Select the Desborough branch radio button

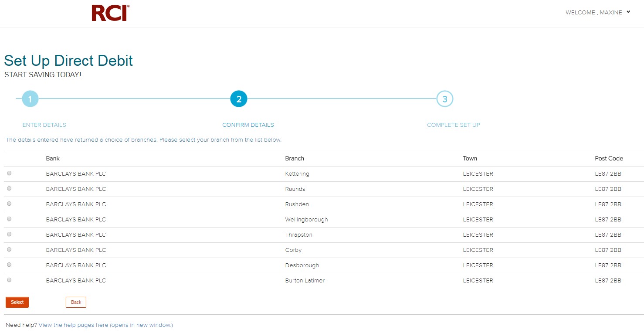coord(9,265)
